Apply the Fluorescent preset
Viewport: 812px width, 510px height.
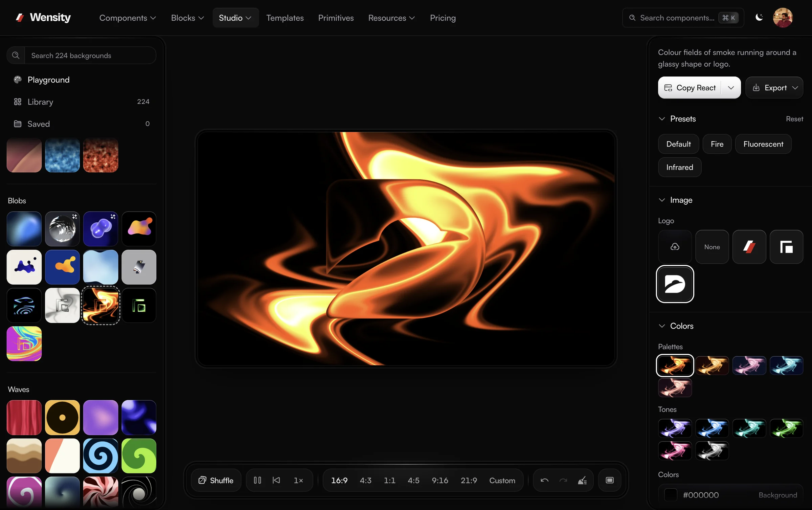point(763,144)
